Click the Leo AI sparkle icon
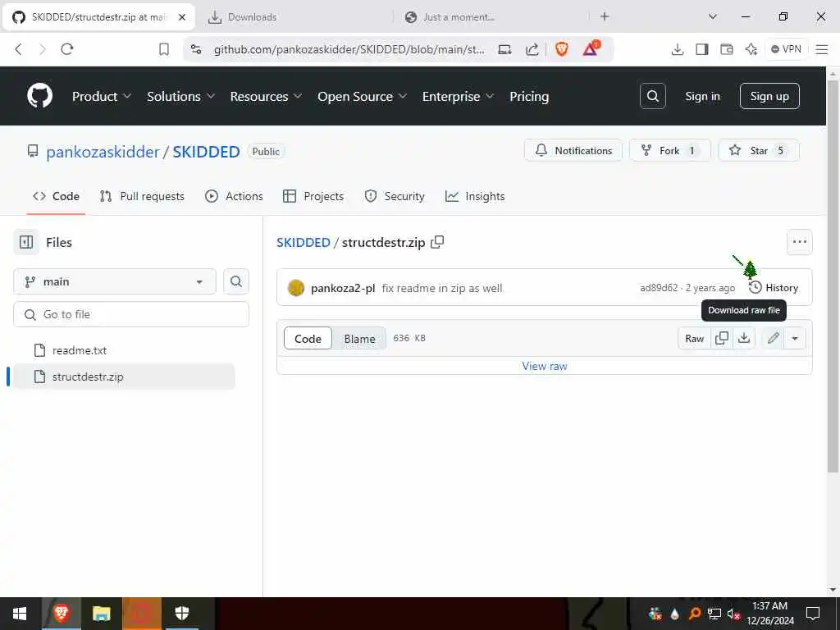Image resolution: width=840 pixels, height=630 pixels. pyautogui.click(x=751, y=49)
